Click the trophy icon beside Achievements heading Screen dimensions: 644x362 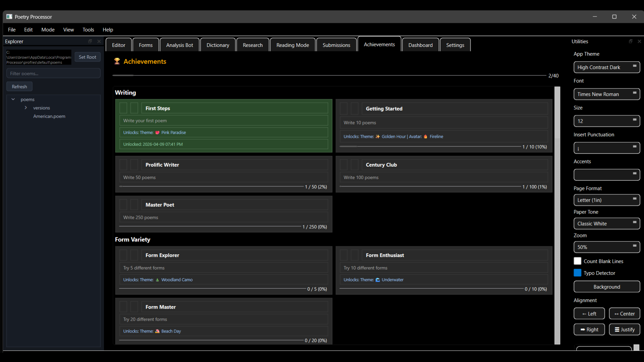point(117,61)
